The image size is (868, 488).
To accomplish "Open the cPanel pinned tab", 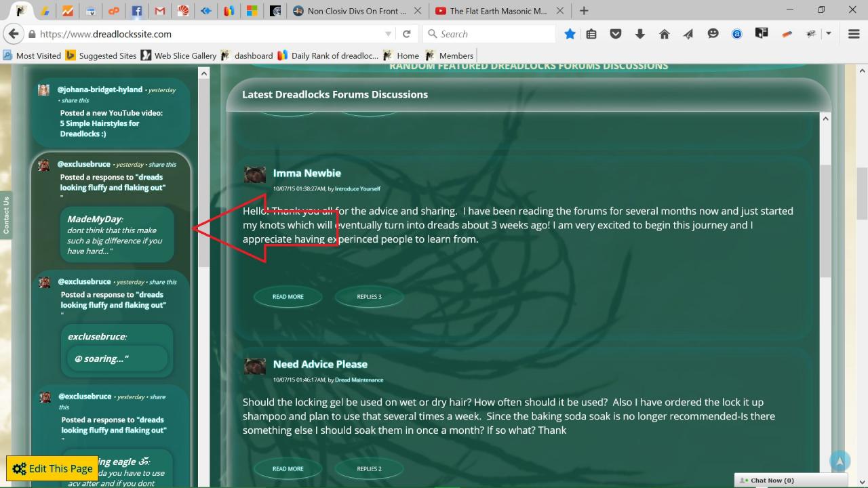I will click(113, 11).
